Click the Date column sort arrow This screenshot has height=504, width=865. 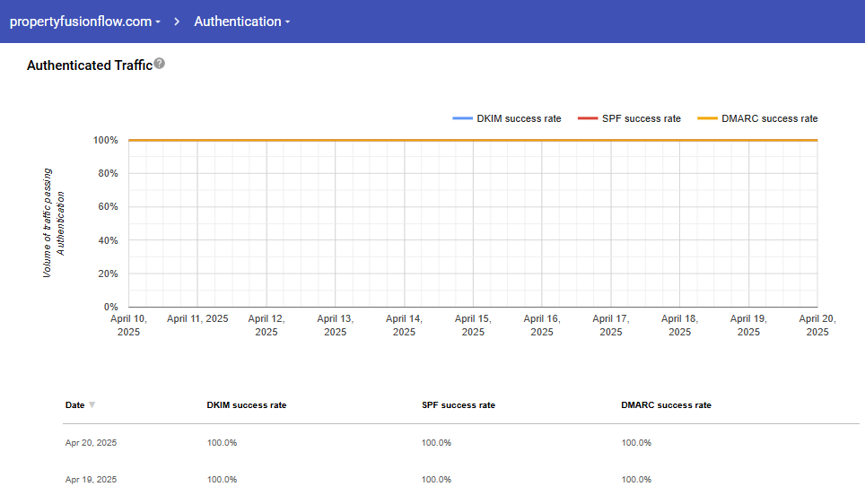pos(92,405)
